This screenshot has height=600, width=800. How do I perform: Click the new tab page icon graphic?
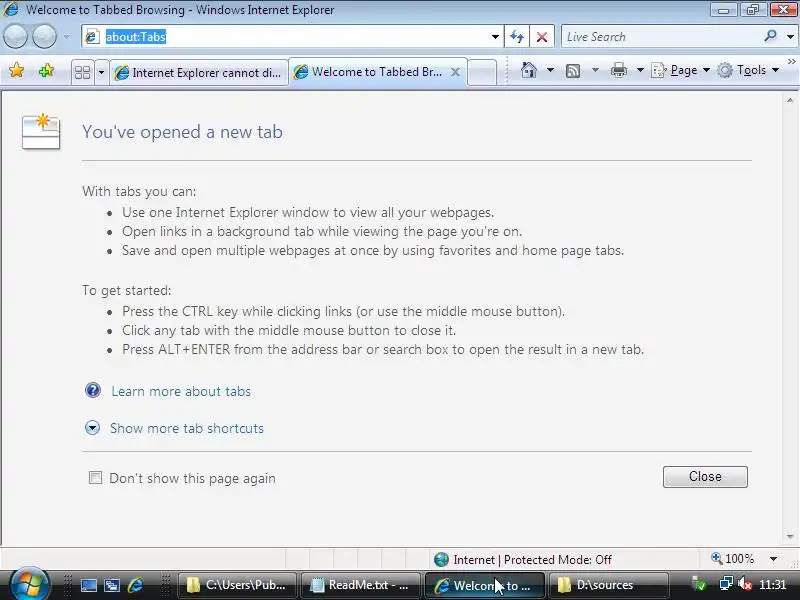pyautogui.click(x=41, y=132)
